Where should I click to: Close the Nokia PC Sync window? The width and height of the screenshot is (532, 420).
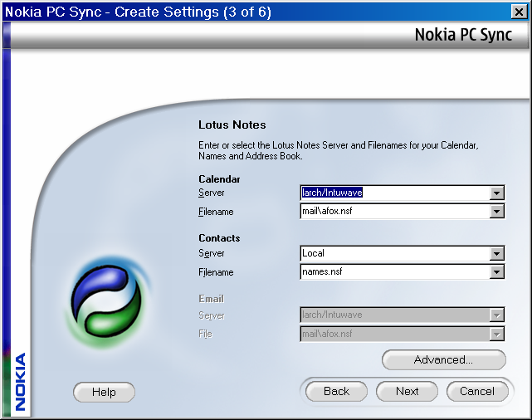519,12
